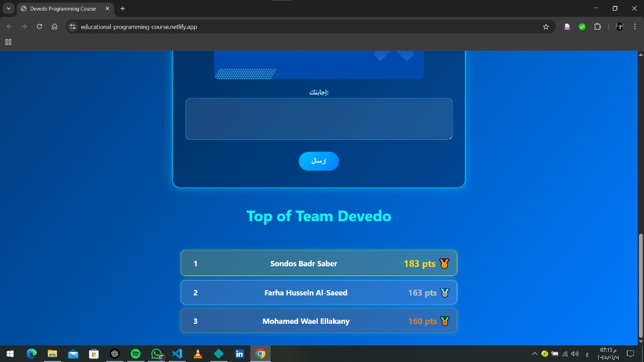This screenshot has width=644, height=362.
Task: Select the Devedo Programming Course tab
Action: pyautogui.click(x=63, y=9)
